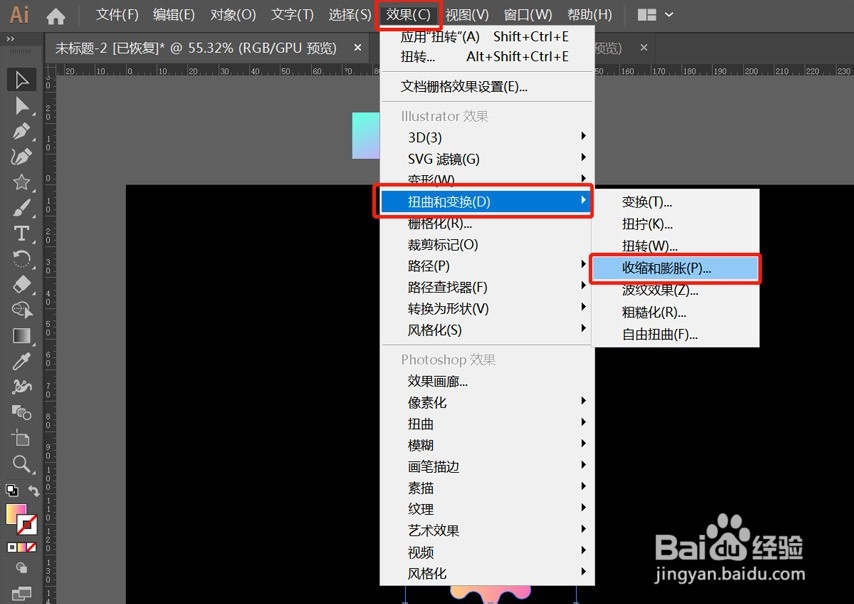Select the Shape Builder tool
This screenshot has width=854, height=604.
pos(22,310)
